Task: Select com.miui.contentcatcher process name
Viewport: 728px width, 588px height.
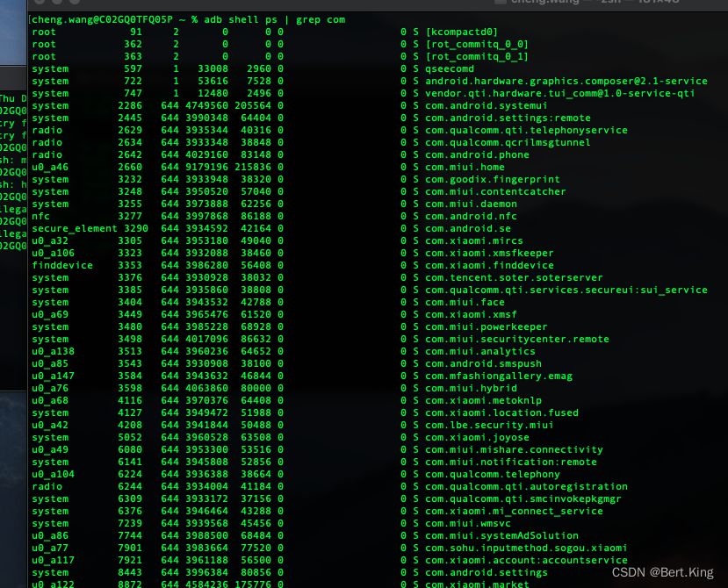Action: (495, 191)
